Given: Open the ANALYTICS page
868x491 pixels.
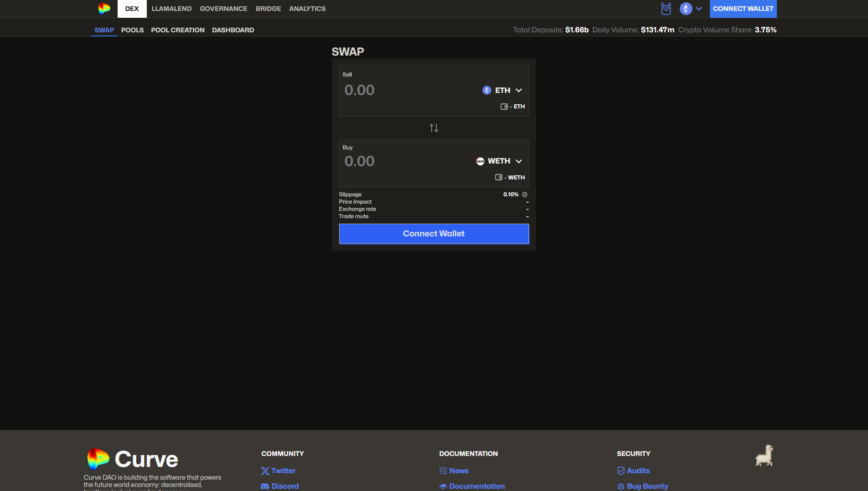Looking at the screenshot, I should 307,9.
